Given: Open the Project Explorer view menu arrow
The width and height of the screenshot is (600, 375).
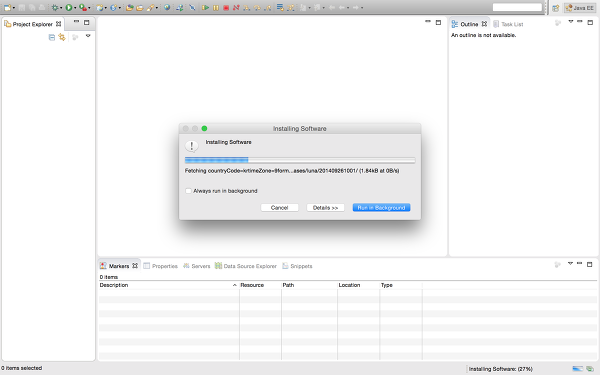Looking at the screenshot, I should point(88,36).
